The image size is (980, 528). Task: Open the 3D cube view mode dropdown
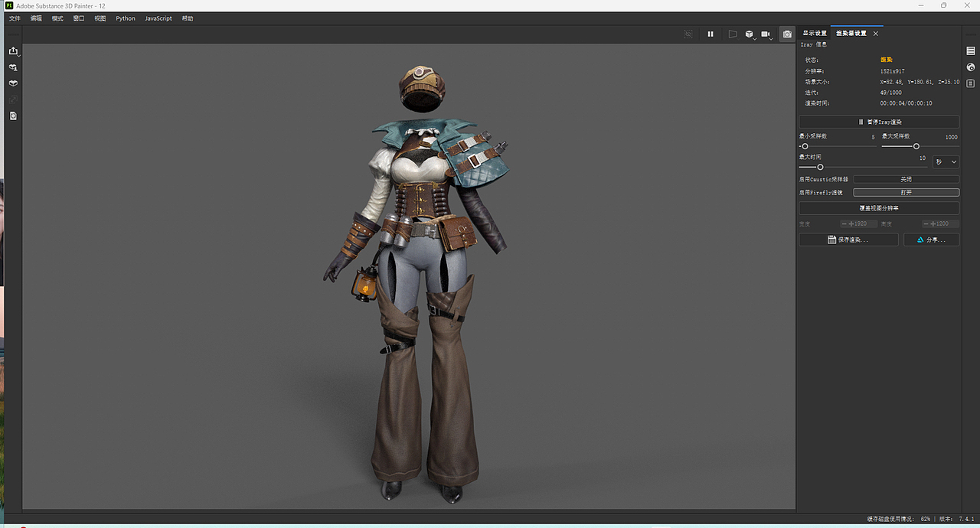(x=750, y=34)
